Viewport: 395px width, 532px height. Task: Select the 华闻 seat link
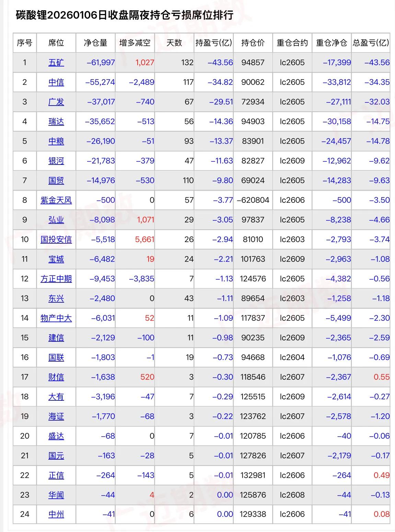(x=56, y=495)
